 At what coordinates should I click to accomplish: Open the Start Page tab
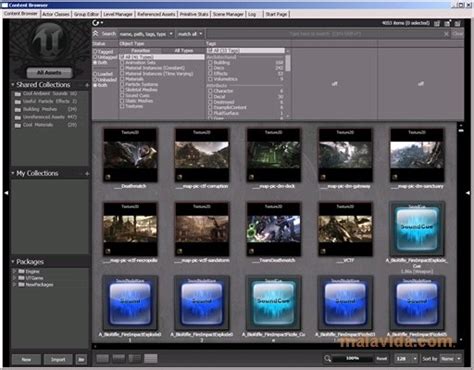tap(276, 14)
